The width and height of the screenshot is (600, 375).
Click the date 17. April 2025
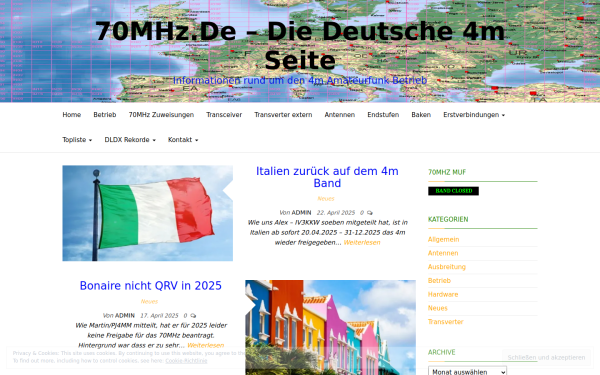(x=159, y=316)
